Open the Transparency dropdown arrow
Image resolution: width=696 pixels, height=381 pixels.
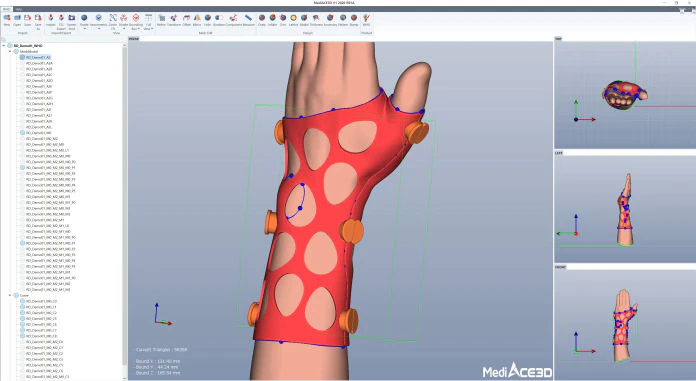point(99,28)
